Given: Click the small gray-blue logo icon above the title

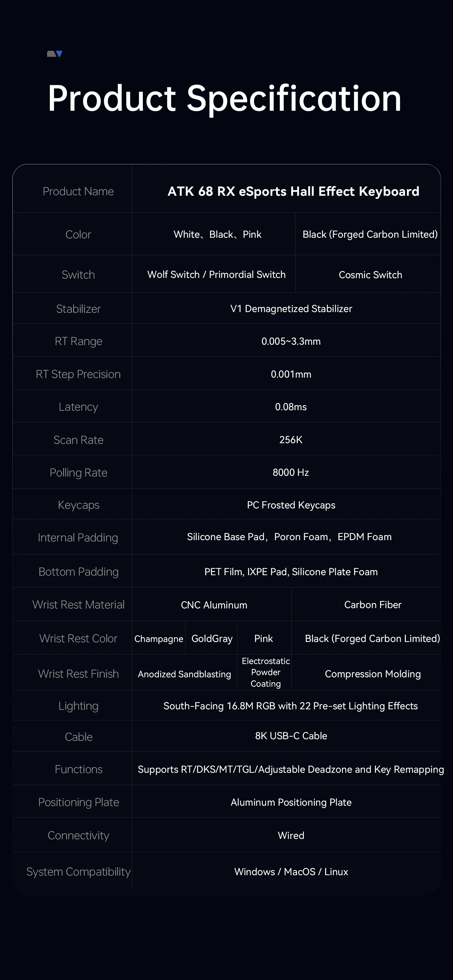Looking at the screenshot, I should tap(54, 54).
